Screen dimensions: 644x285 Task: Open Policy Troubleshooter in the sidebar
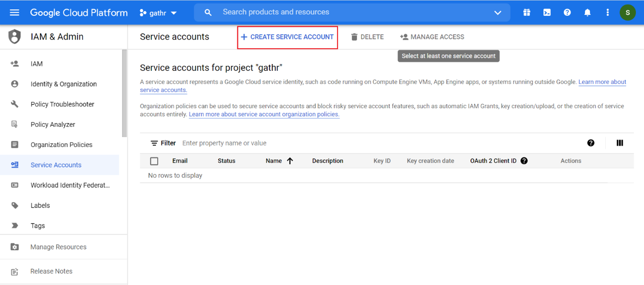62,104
